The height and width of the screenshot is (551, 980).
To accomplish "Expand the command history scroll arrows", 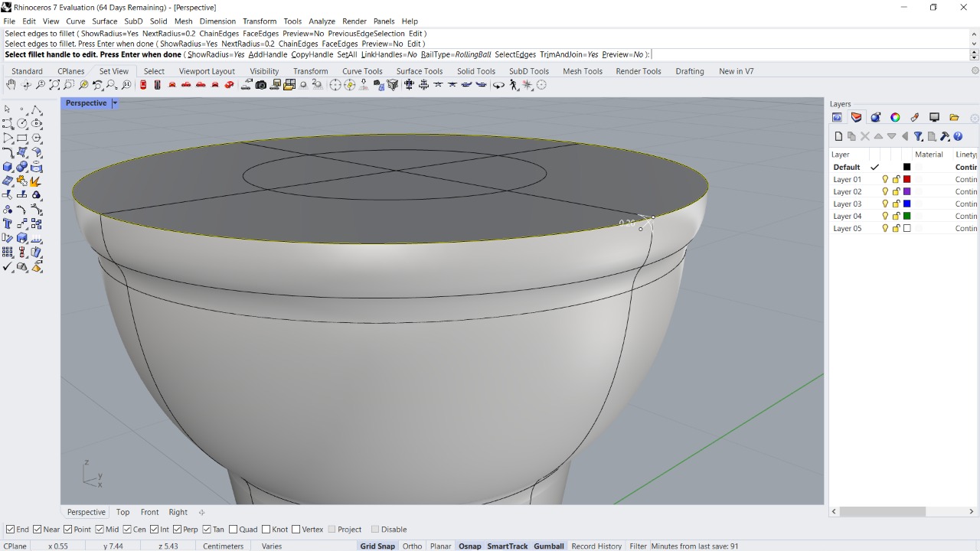I will (974, 38).
